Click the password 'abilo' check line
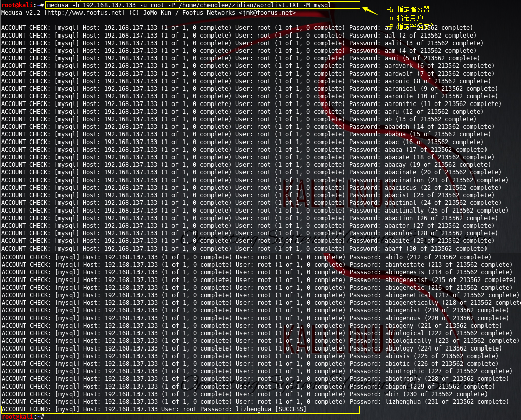 [246, 257]
